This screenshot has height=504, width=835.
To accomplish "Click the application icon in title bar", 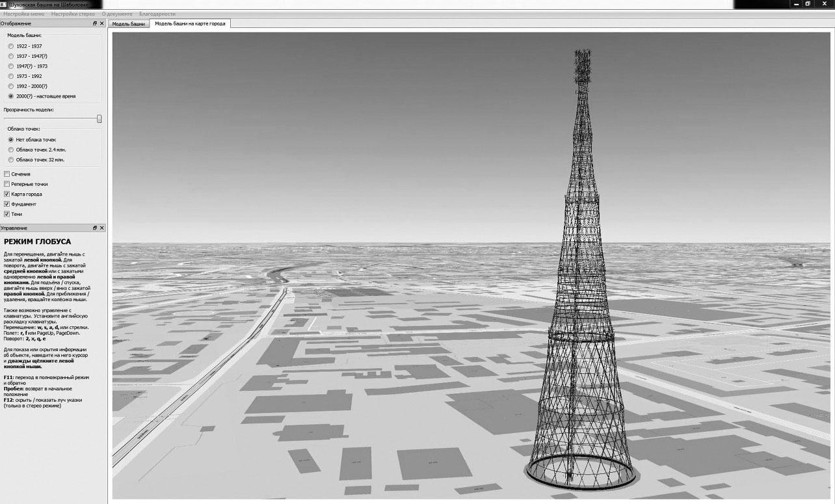I will [4, 4].
